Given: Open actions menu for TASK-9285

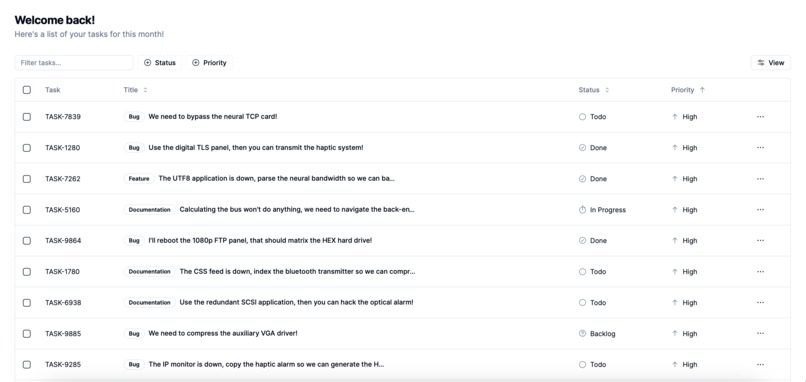Looking at the screenshot, I should pyautogui.click(x=760, y=365).
